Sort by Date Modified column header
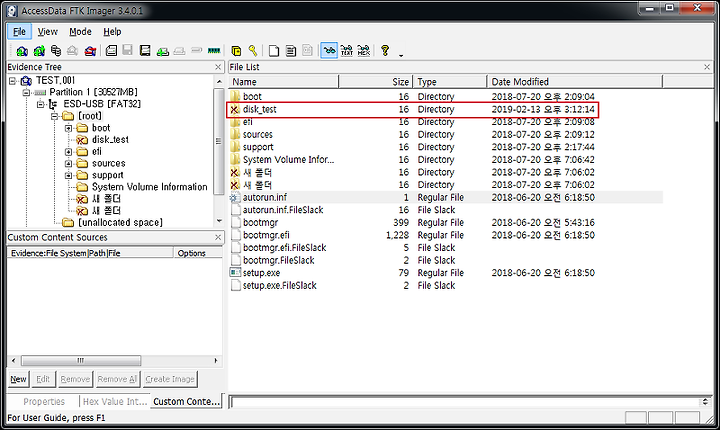720x430 pixels. click(574, 82)
